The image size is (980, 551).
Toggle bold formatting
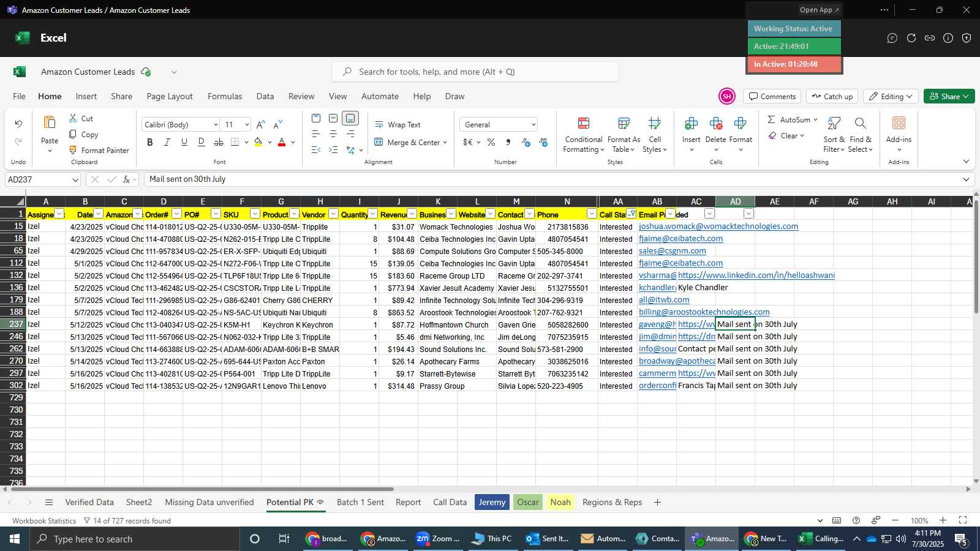[x=150, y=142]
